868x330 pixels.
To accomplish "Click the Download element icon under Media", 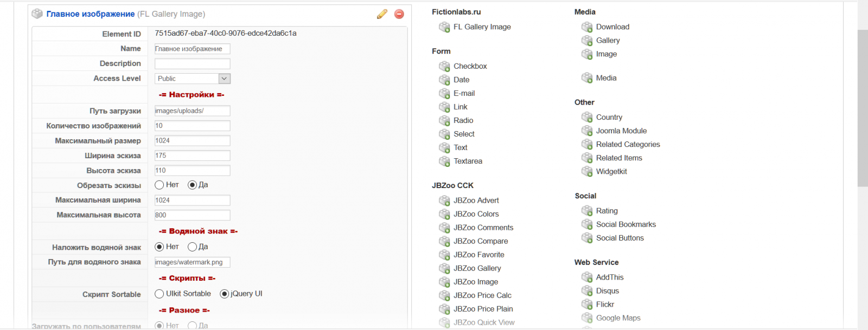I will [587, 27].
